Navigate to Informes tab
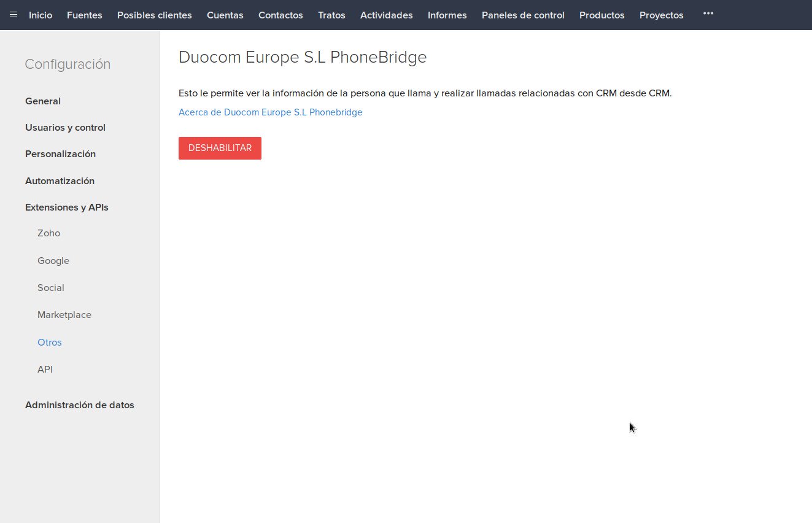This screenshot has width=812, height=523. (x=447, y=15)
